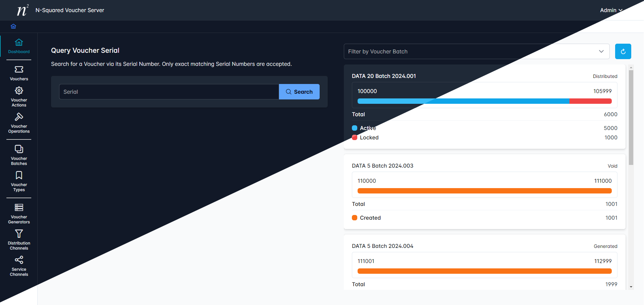Click the batch list scrollbar down arrow
The width and height of the screenshot is (644, 305).
click(x=631, y=287)
